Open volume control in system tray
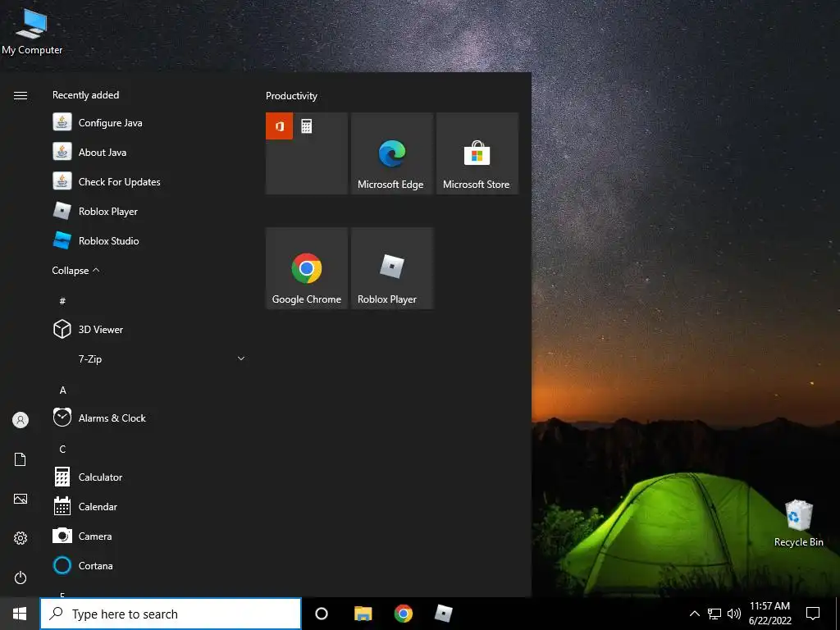This screenshot has width=840, height=630. (x=734, y=614)
